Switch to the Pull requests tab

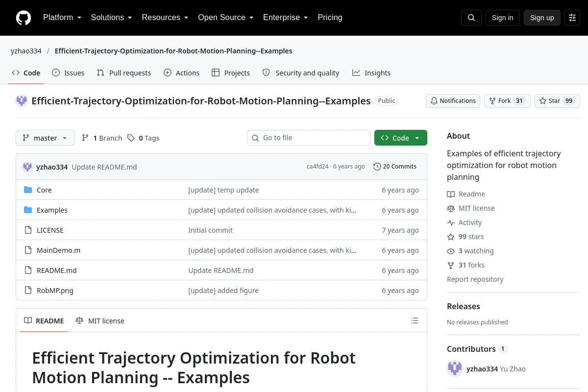[124, 73]
